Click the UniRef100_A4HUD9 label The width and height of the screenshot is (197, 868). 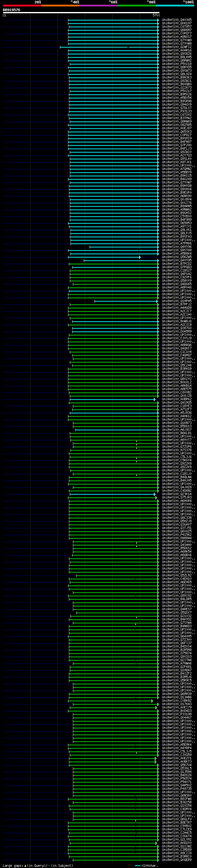(177, 308)
